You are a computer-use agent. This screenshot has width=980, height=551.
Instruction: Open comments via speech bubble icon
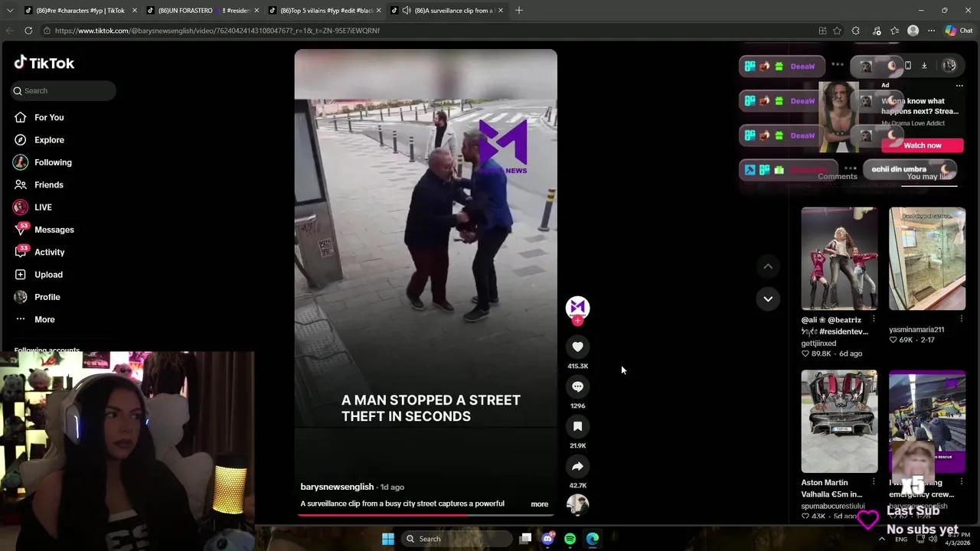tap(577, 386)
